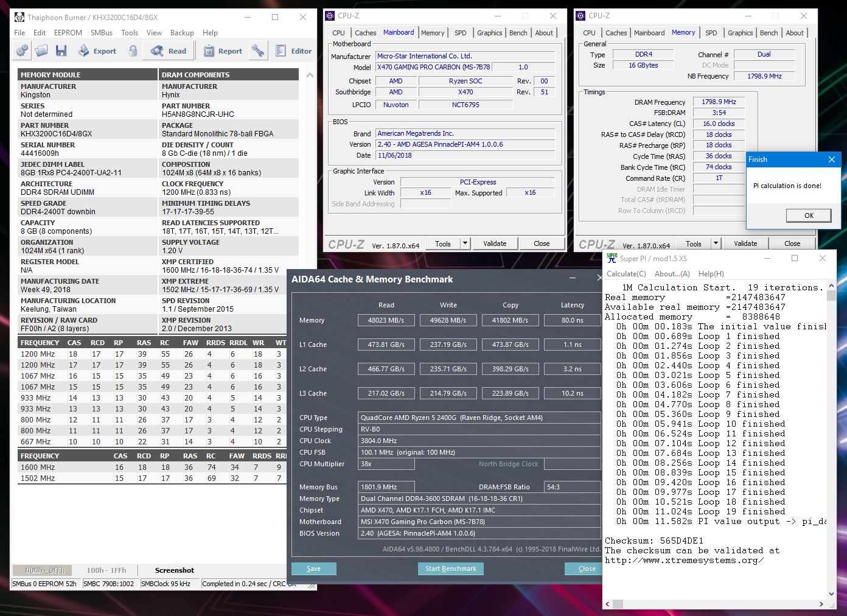
Task: Click the Read SPD toolbar button
Action: (169, 51)
